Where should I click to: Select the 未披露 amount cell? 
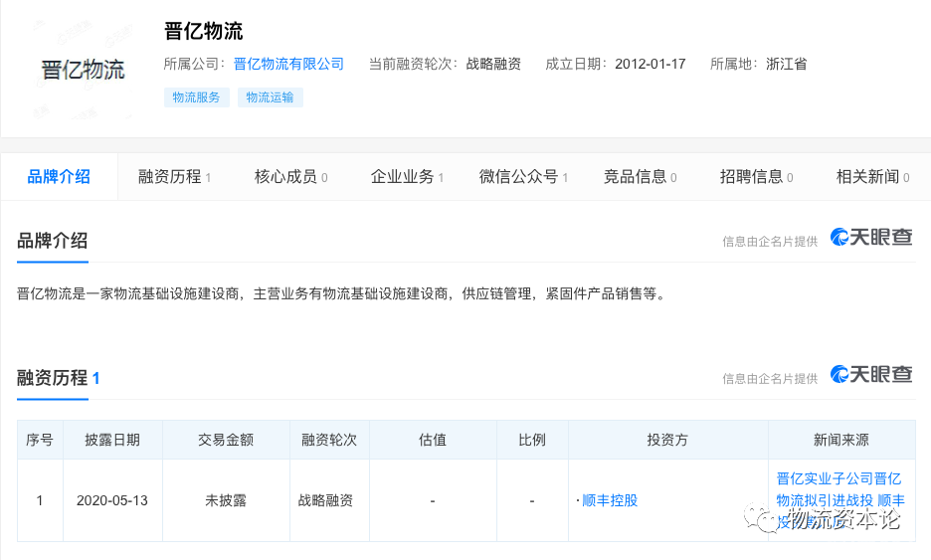226,500
